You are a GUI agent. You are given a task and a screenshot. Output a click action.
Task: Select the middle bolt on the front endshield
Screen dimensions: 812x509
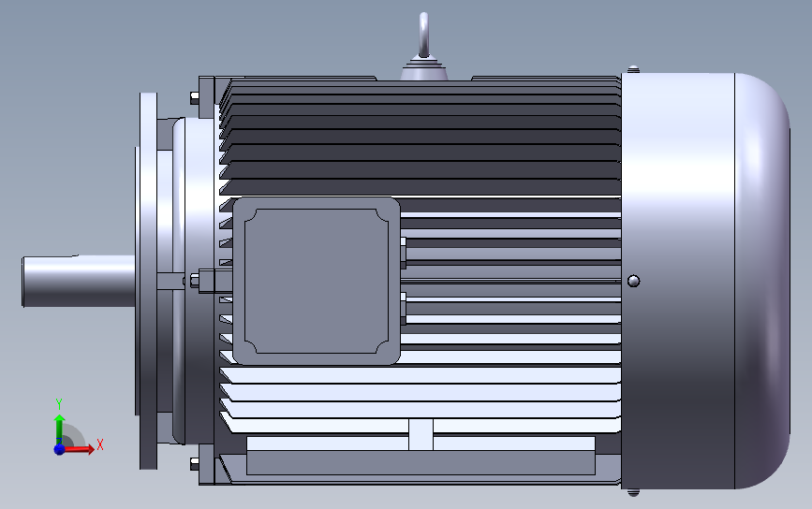coord(195,281)
